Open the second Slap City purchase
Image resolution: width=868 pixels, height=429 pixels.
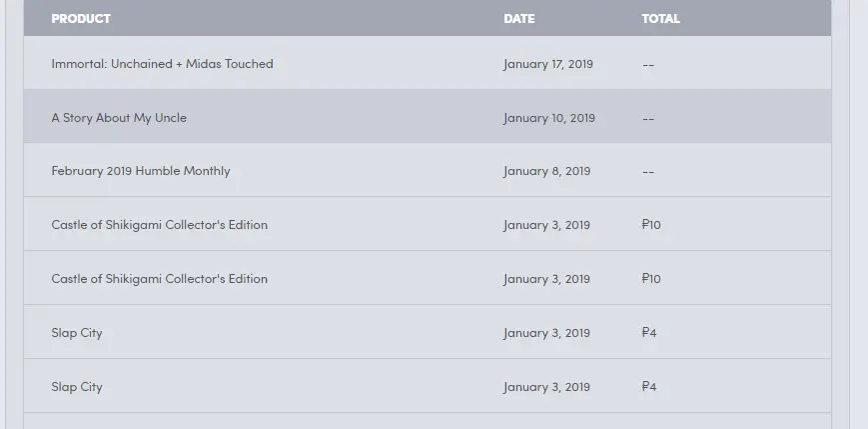pos(77,387)
